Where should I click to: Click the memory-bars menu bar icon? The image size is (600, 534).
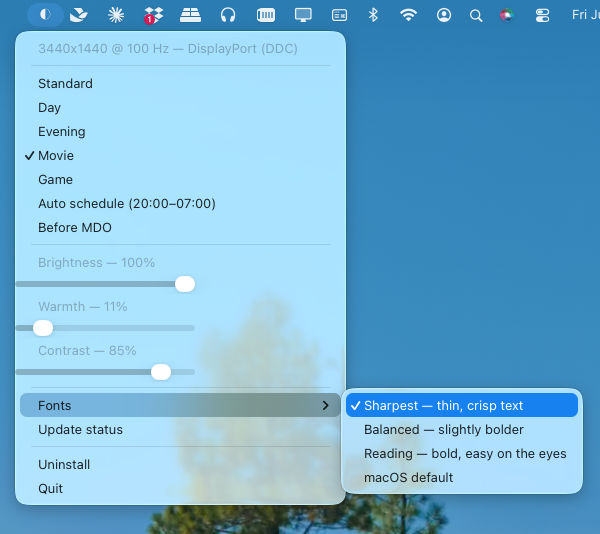266,15
